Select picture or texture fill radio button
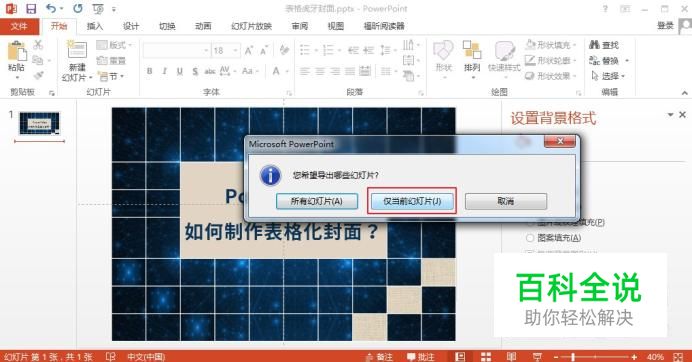Screen dimensions: 692x362 point(530,222)
